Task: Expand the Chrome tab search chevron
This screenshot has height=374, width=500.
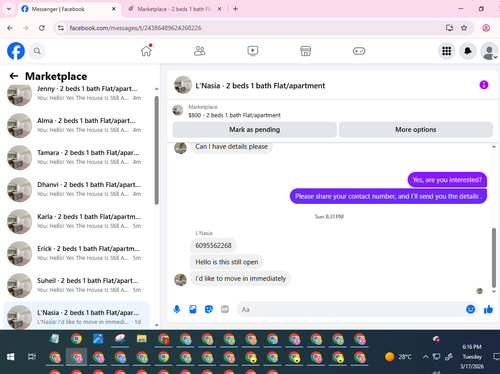Action: (x=9, y=9)
